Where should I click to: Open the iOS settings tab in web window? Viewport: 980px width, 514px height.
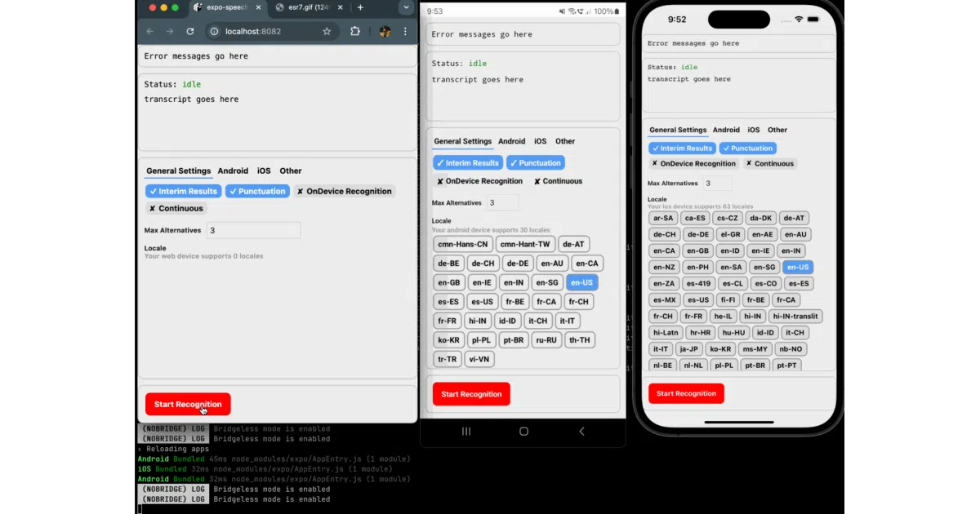click(264, 171)
